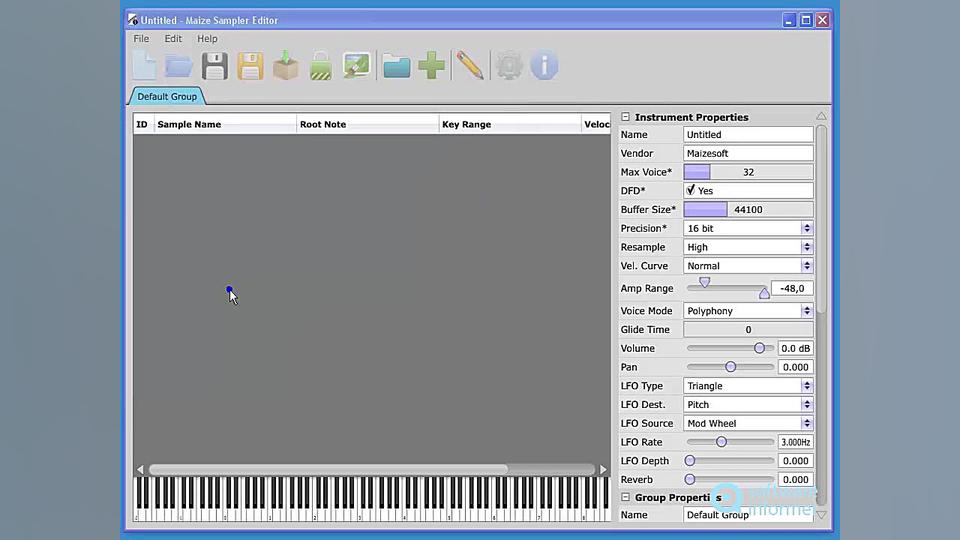
Task: Collapse the Instrument Properties section
Action: pos(626,117)
